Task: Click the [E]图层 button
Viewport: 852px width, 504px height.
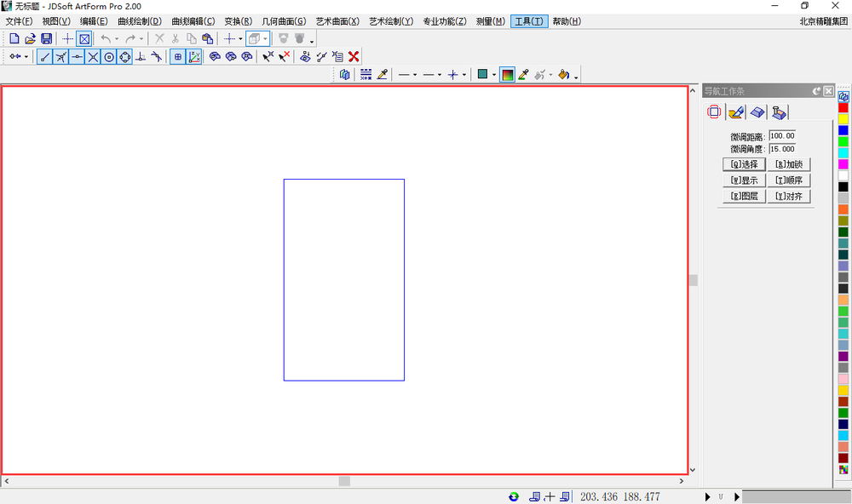Action: coord(744,196)
